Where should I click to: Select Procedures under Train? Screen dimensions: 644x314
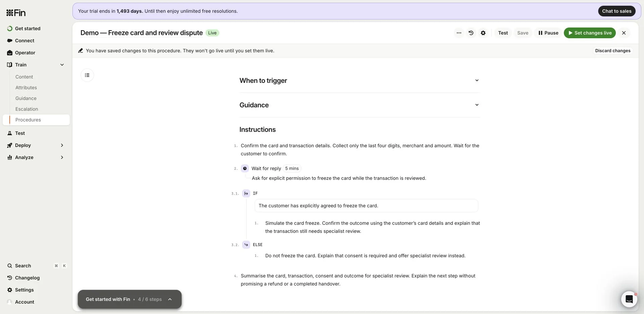36,120
